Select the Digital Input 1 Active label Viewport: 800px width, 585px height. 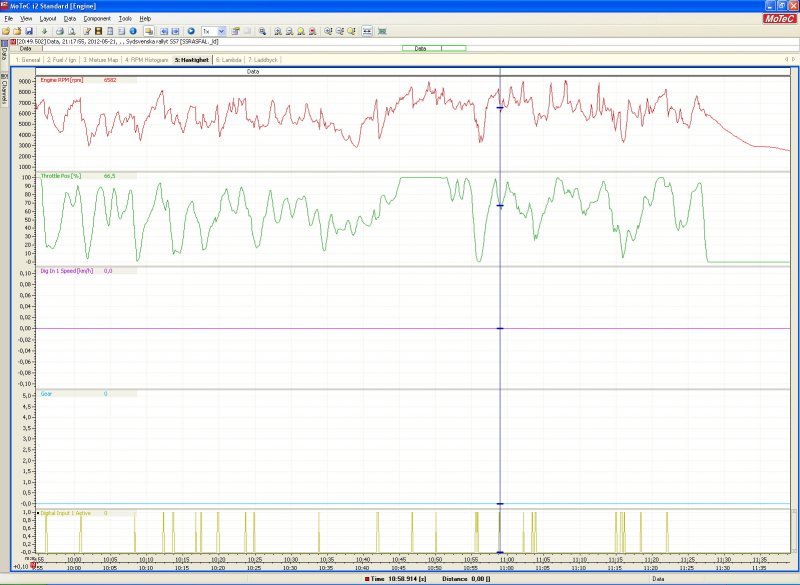click(67, 513)
